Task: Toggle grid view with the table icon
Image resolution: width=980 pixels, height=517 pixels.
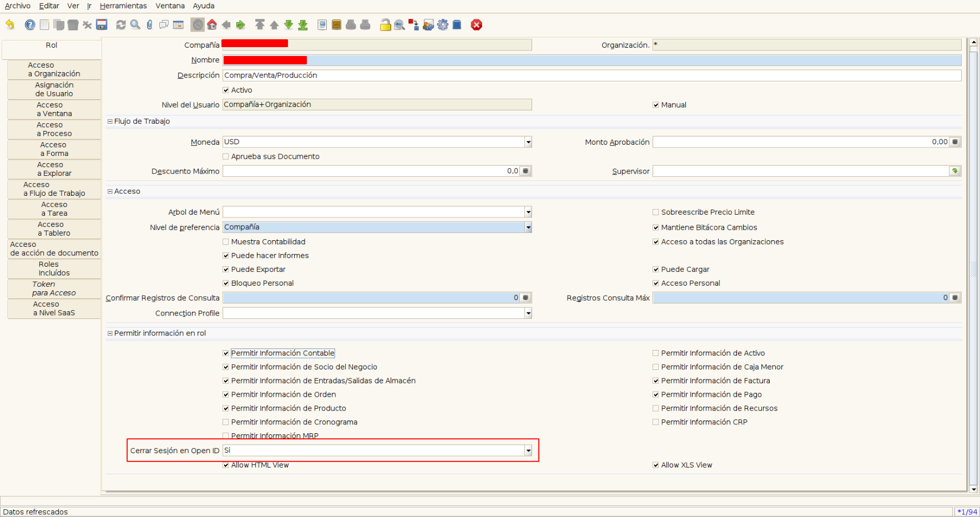Action: 178,24
